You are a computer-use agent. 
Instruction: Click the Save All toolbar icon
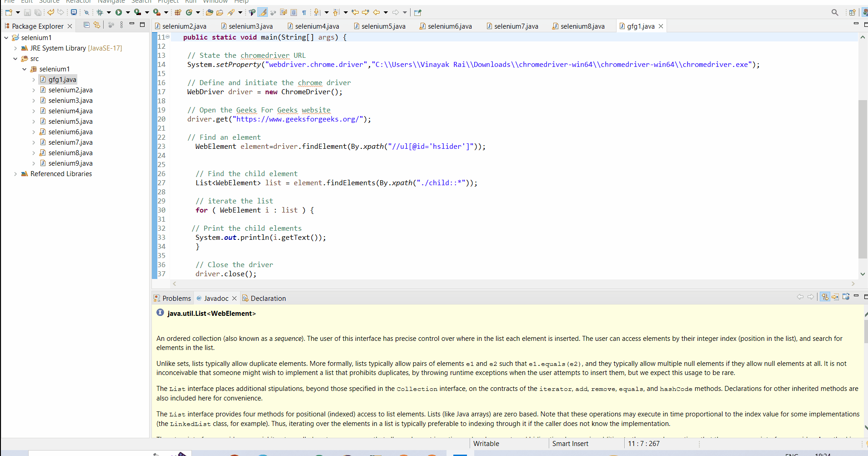tap(39, 12)
